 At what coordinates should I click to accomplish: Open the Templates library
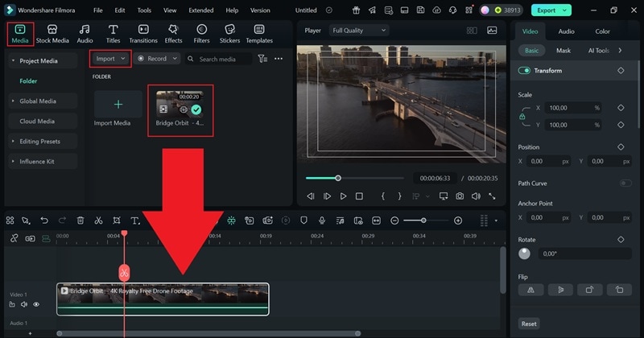[259, 34]
